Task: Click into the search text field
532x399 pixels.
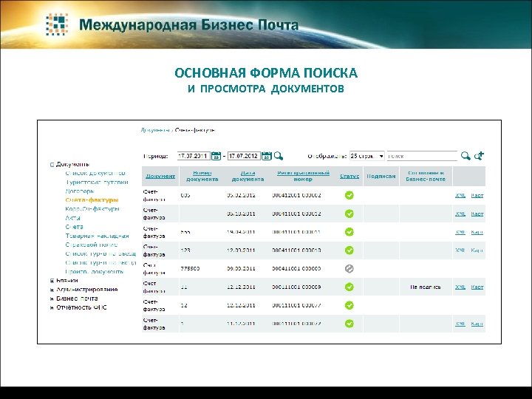Action: 422,156
